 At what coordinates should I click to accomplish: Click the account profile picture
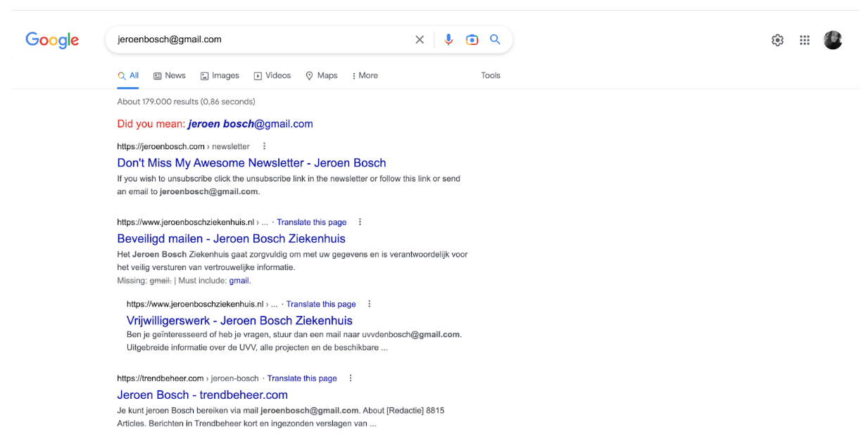coord(832,41)
